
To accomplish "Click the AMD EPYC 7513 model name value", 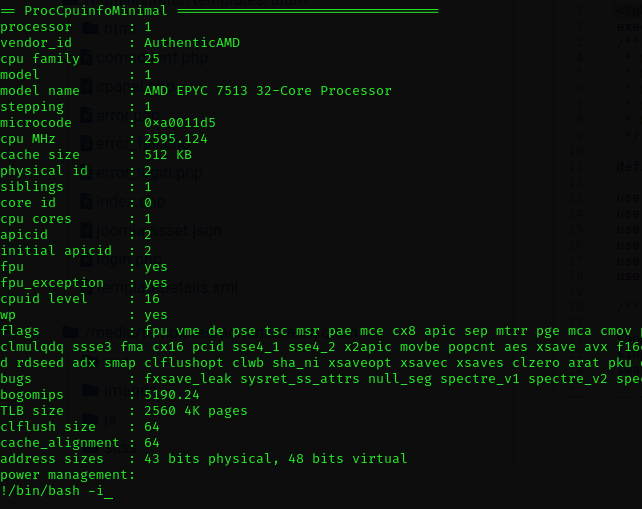I will point(268,91).
